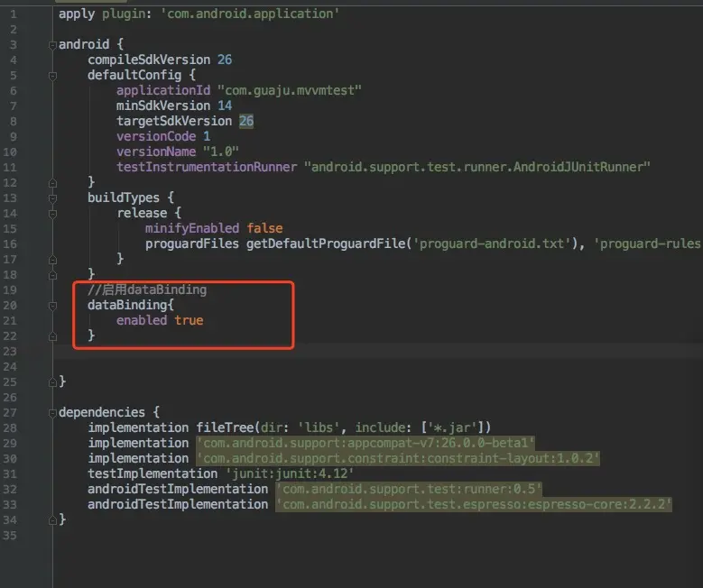The image size is (703, 588).
Task: Click 'implementation' keyword on line 30
Action: 138,458
